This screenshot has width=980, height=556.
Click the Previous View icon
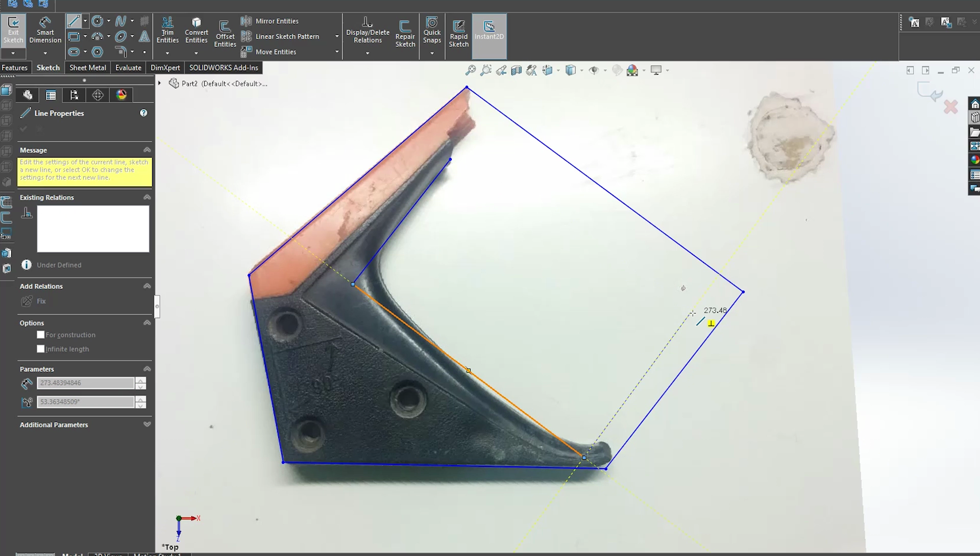[501, 70]
